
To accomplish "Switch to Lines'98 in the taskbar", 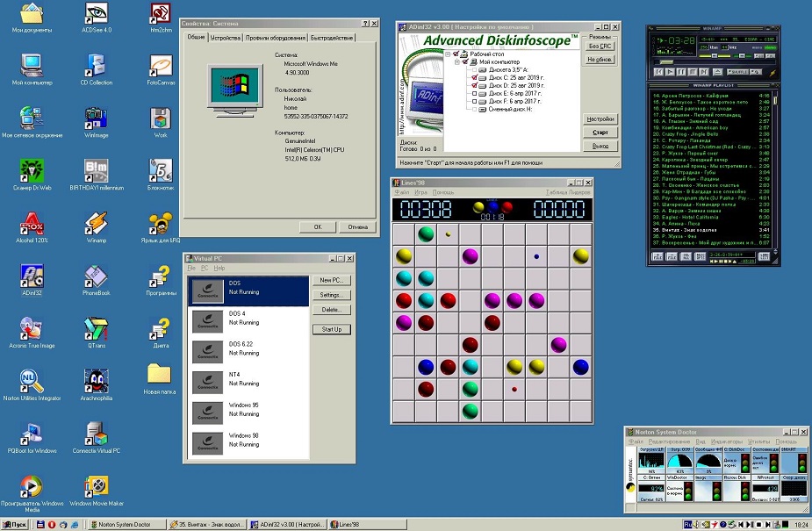I will [366, 524].
